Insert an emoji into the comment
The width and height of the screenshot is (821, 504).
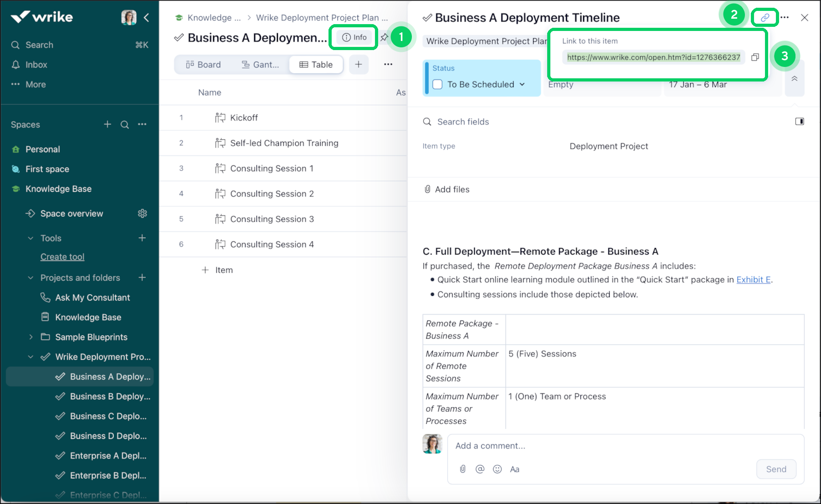(x=497, y=469)
